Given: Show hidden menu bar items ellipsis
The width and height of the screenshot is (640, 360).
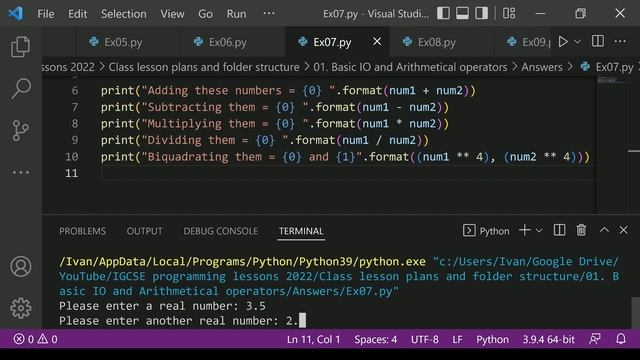Looking at the screenshot, I should tap(269, 13).
